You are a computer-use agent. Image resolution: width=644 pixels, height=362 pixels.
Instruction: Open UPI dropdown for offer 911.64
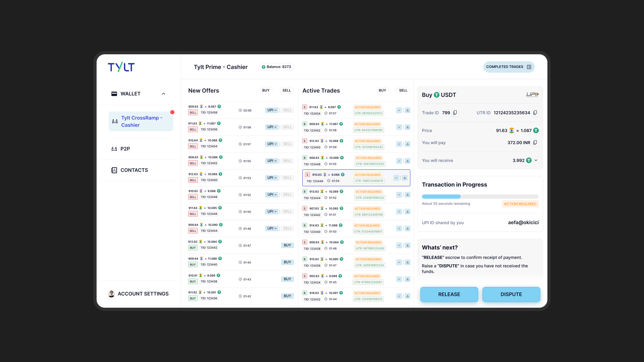272,211
